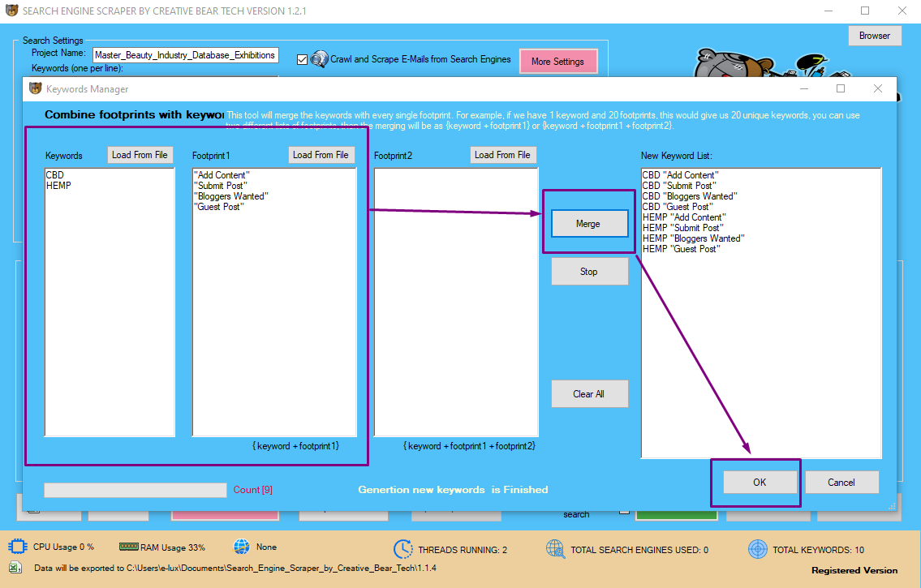The image size is (921, 588).
Task: Click the {keyword + footprint1} label
Action: coord(295,446)
